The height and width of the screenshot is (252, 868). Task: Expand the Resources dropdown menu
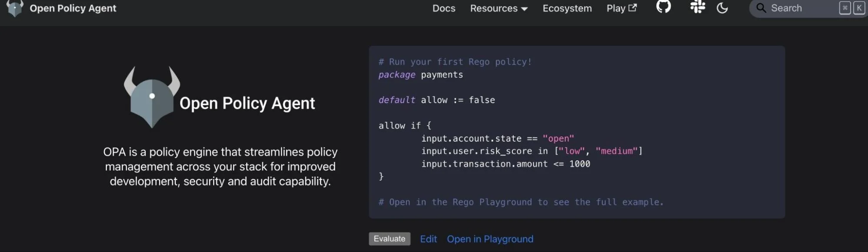[x=499, y=8]
